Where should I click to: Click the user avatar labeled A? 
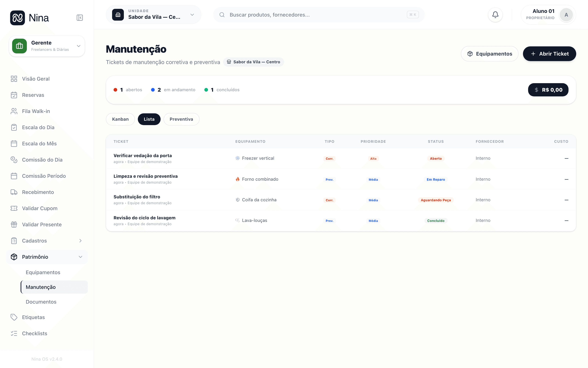pyautogui.click(x=566, y=15)
